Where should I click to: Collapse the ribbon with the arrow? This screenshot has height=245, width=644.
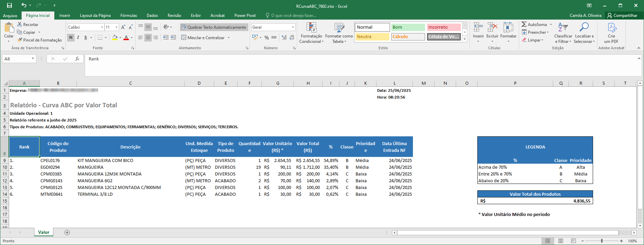(639, 48)
